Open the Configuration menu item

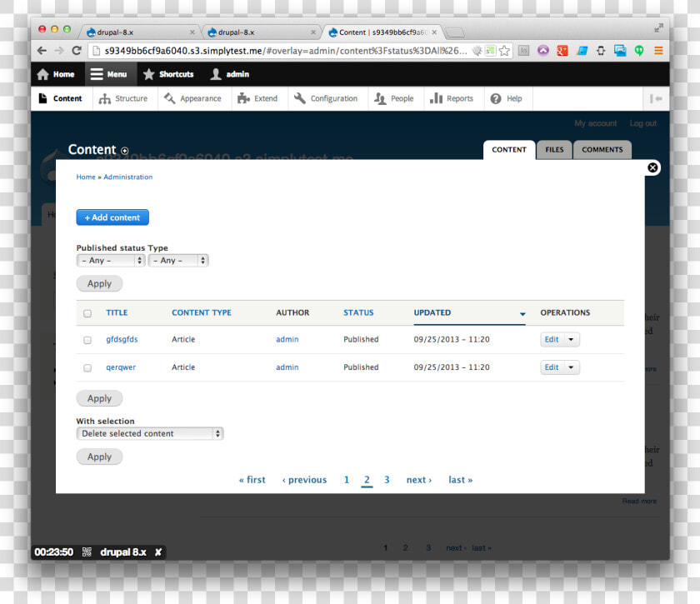[326, 98]
